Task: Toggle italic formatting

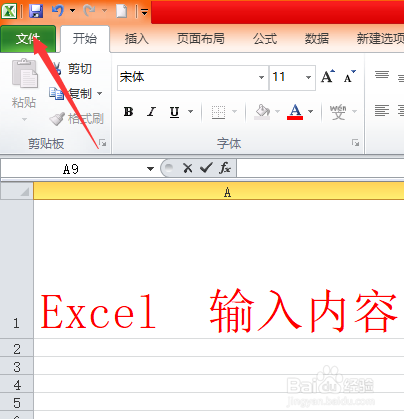Action: tap(152, 112)
